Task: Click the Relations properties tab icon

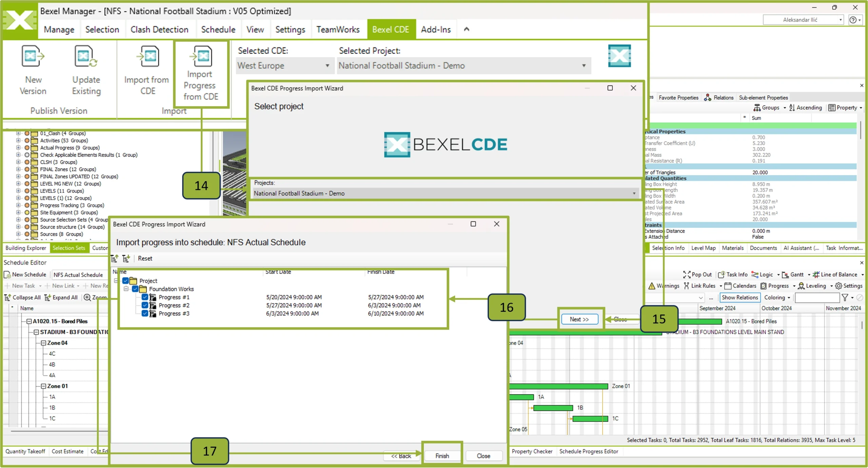Action: (707, 98)
